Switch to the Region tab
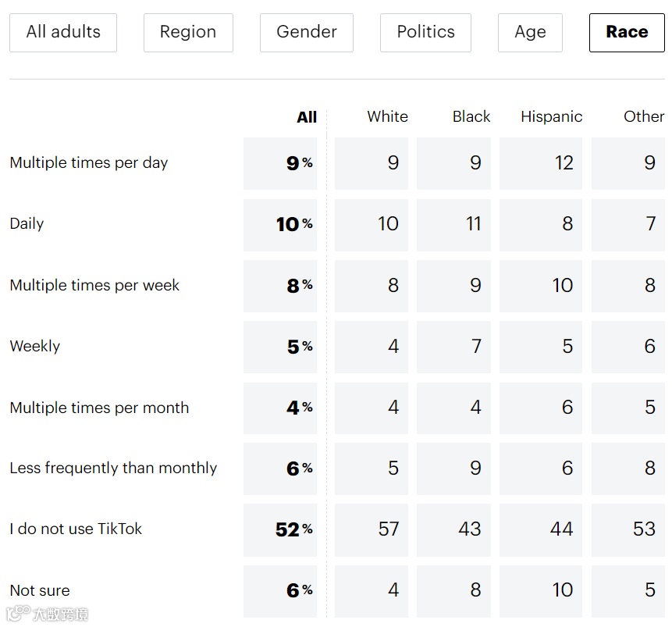This screenshot has width=672, height=627. tap(188, 32)
